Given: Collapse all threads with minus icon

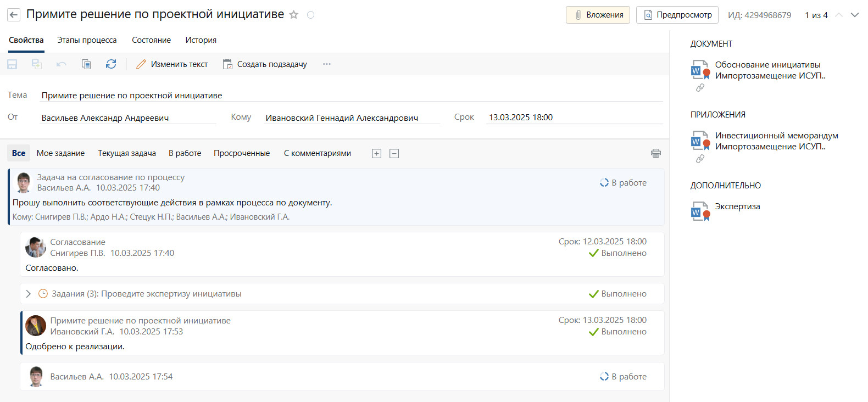Looking at the screenshot, I should click(394, 154).
